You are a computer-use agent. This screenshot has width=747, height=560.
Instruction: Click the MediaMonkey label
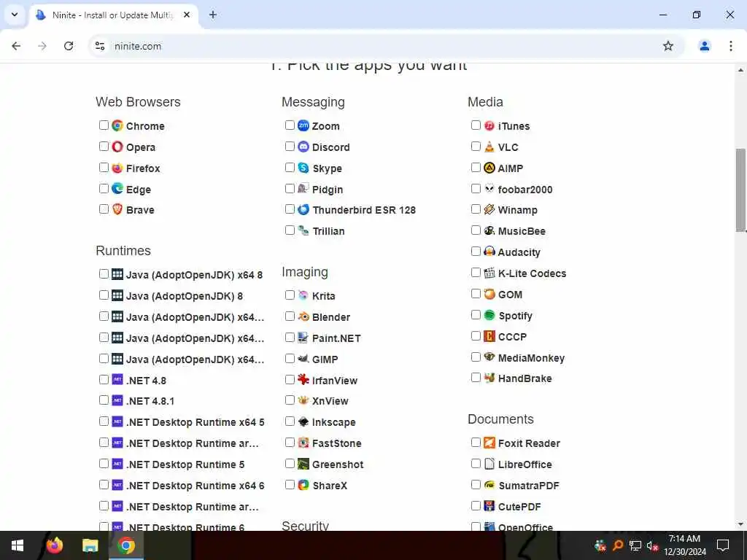531,357
